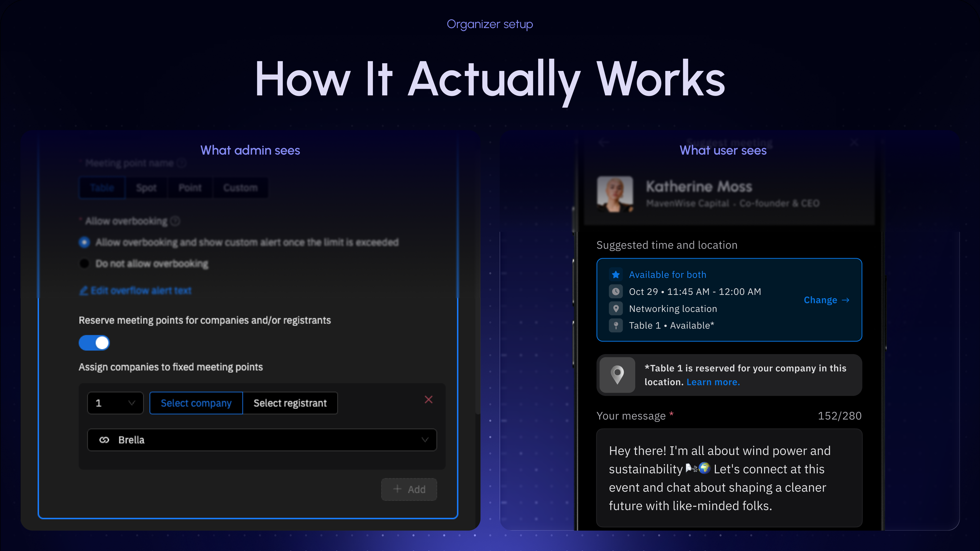
Task: Click the Add button
Action: pyautogui.click(x=409, y=490)
